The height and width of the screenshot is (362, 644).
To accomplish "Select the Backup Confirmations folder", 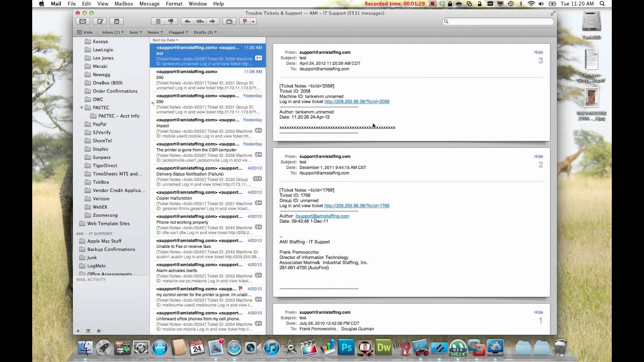I will point(111,249).
